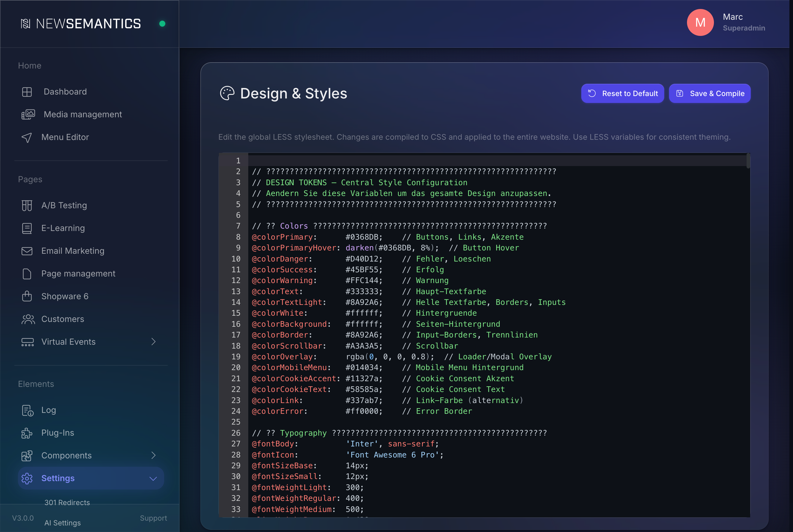Image resolution: width=793 pixels, height=532 pixels.
Task: Open the Shopware 6 section
Action: click(64, 296)
